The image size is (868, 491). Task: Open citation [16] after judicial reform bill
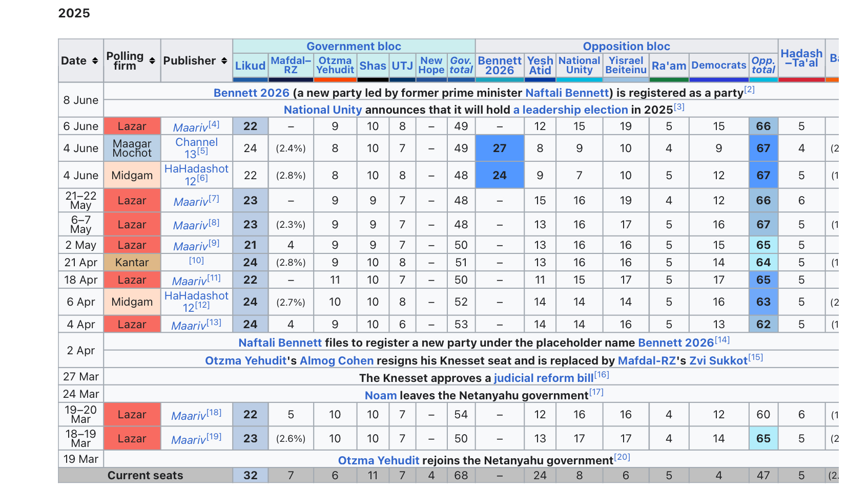point(602,375)
